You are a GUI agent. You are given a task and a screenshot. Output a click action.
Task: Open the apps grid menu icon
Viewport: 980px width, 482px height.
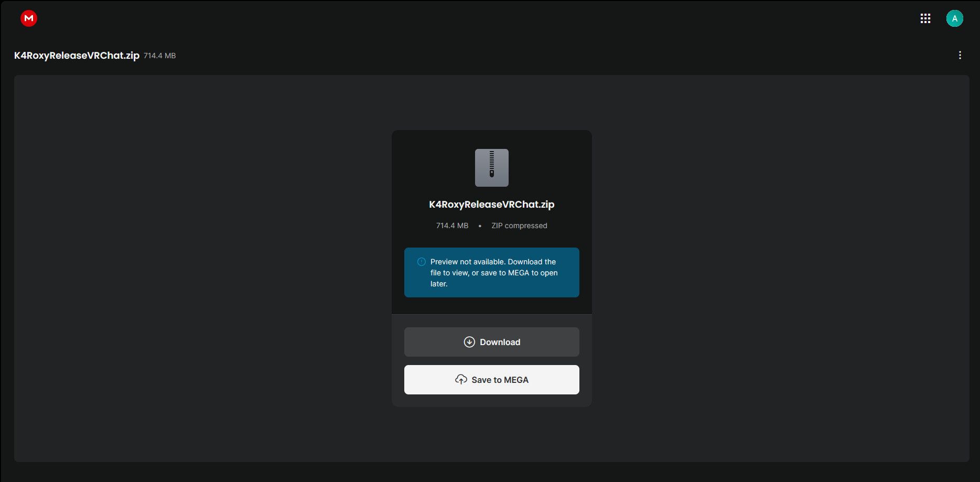pos(925,18)
